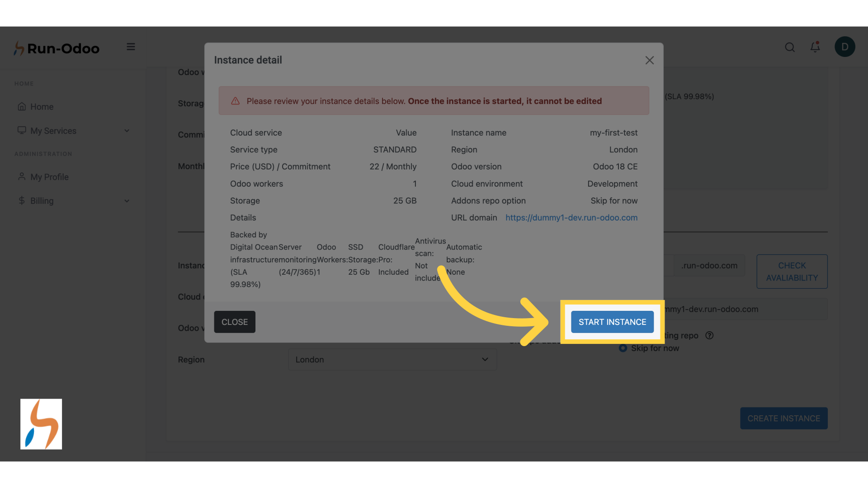This screenshot has width=868, height=488.
Task: Click the 'Odoo 18 CE' version value
Action: tap(615, 166)
